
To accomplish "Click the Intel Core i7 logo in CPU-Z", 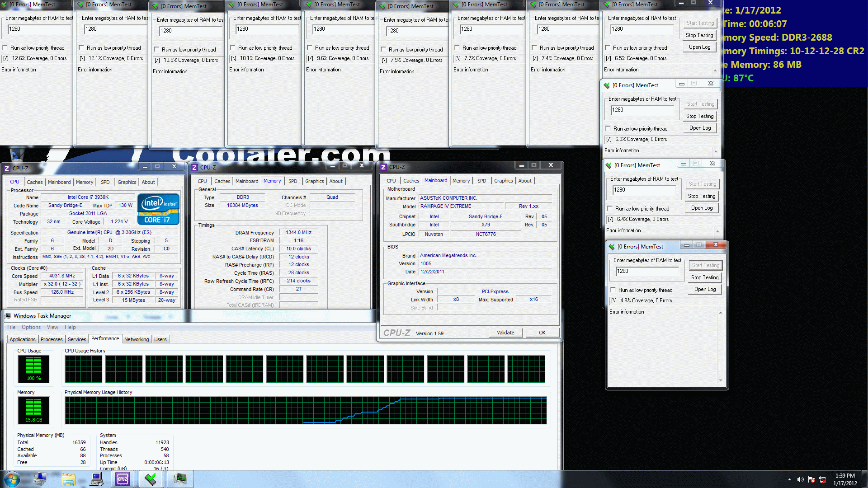I will [158, 209].
